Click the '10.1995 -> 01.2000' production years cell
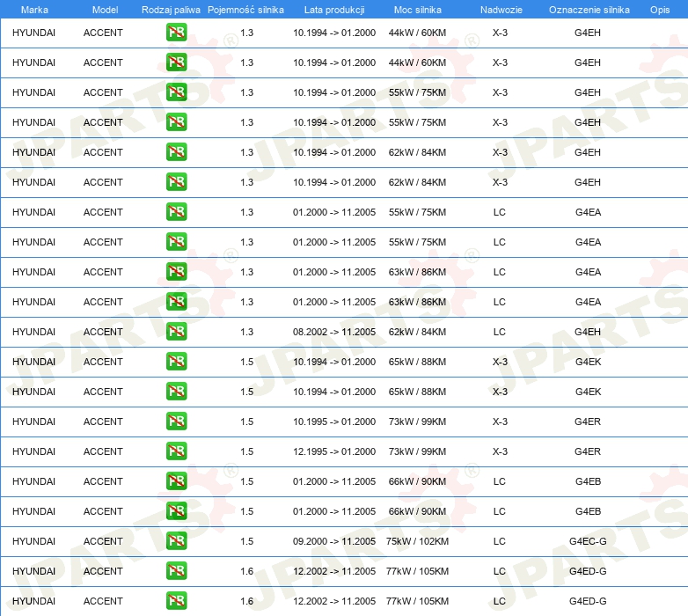The height and width of the screenshot is (616, 688). [x=334, y=422]
